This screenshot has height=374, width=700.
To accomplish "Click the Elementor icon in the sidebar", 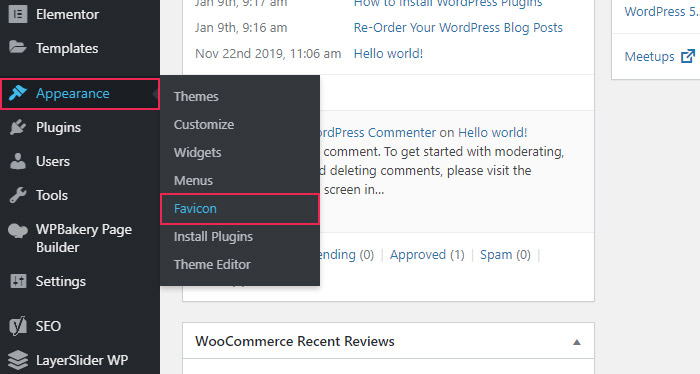I will coord(18,14).
